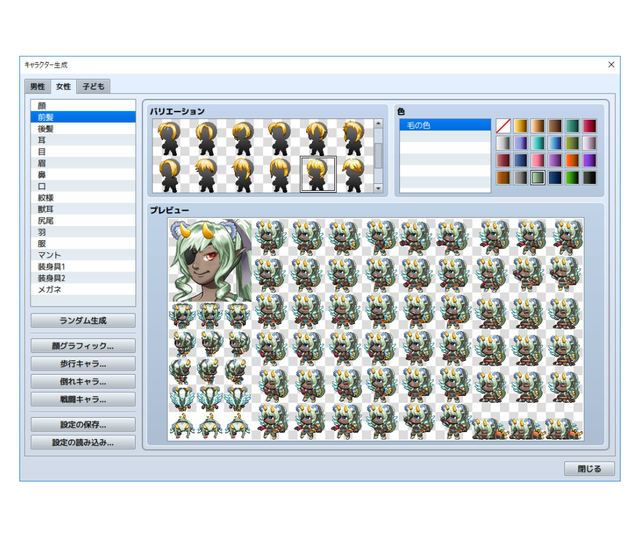Click variation list scrollbar up arrow
The height and width of the screenshot is (538, 640).
tap(378, 123)
